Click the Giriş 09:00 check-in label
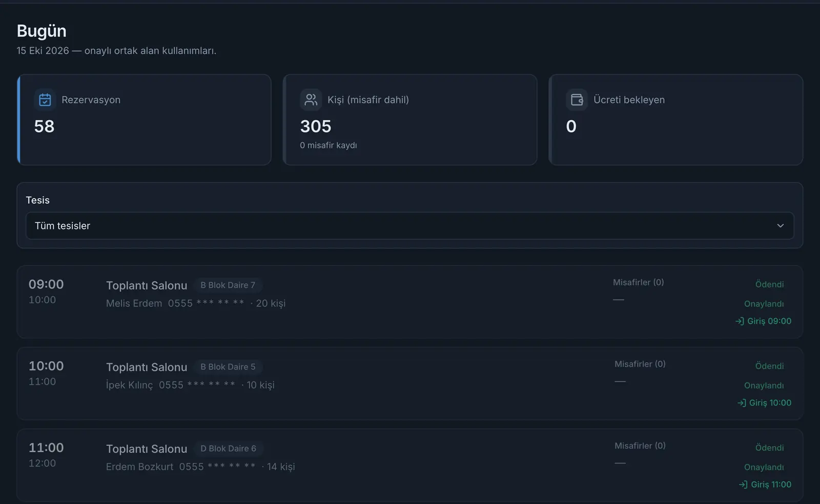820x504 pixels. (x=769, y=321)
